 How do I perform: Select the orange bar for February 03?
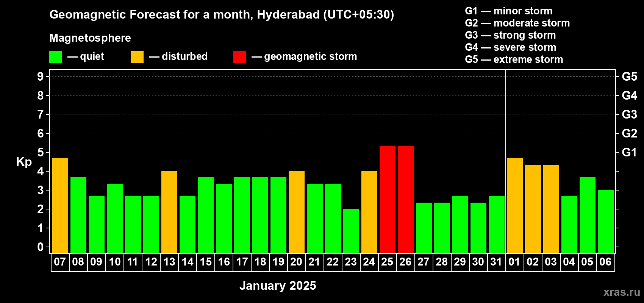pyautogui.click(x=551, y=209)
